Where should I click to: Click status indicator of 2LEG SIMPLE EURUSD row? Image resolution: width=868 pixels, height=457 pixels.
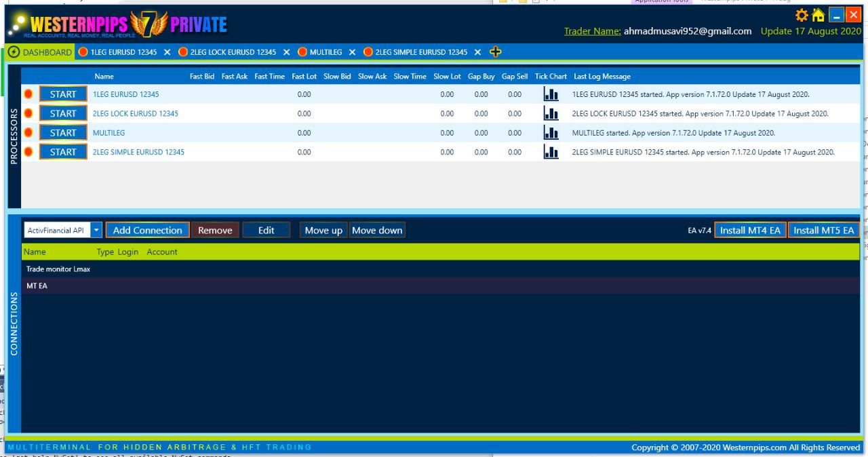[x=28, y=152]
